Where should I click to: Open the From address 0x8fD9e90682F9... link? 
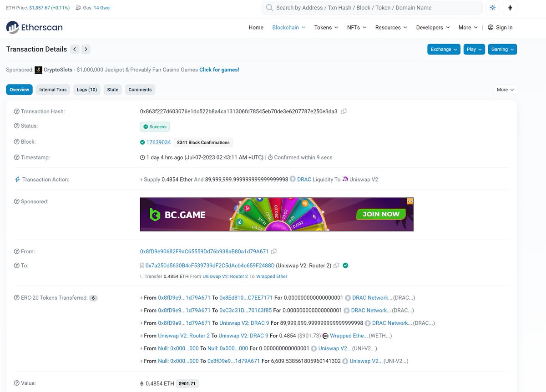point(204,251)
